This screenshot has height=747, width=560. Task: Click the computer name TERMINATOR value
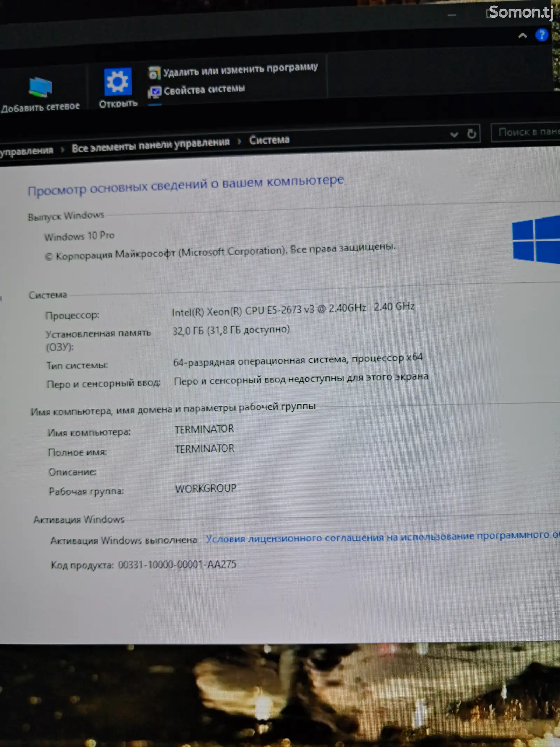[x=204, y=429]
